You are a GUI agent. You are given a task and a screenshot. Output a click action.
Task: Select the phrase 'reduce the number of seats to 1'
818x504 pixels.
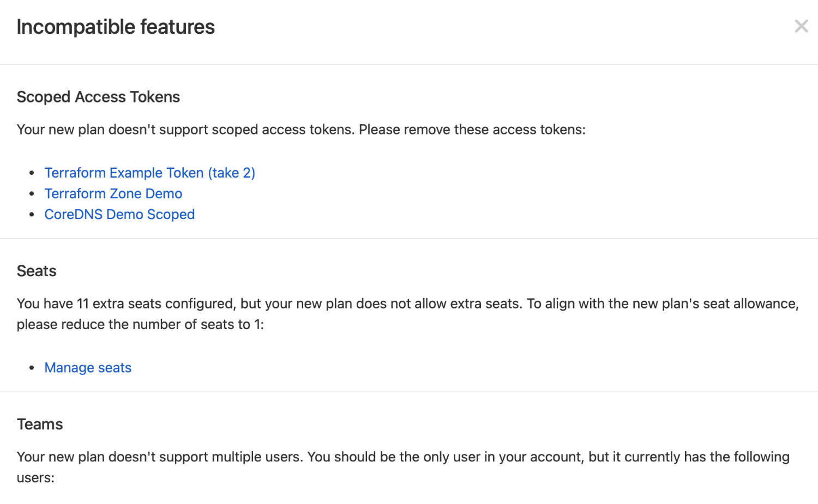click(164, 324)
